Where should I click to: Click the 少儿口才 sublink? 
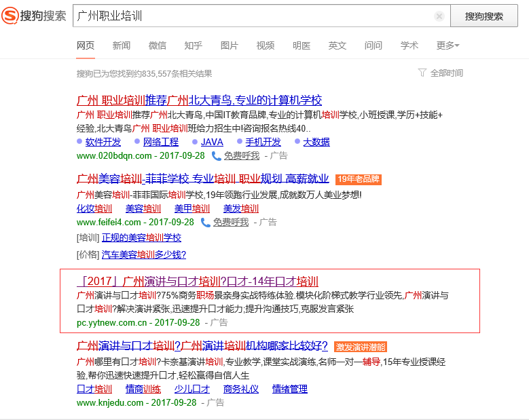(192, 389)
